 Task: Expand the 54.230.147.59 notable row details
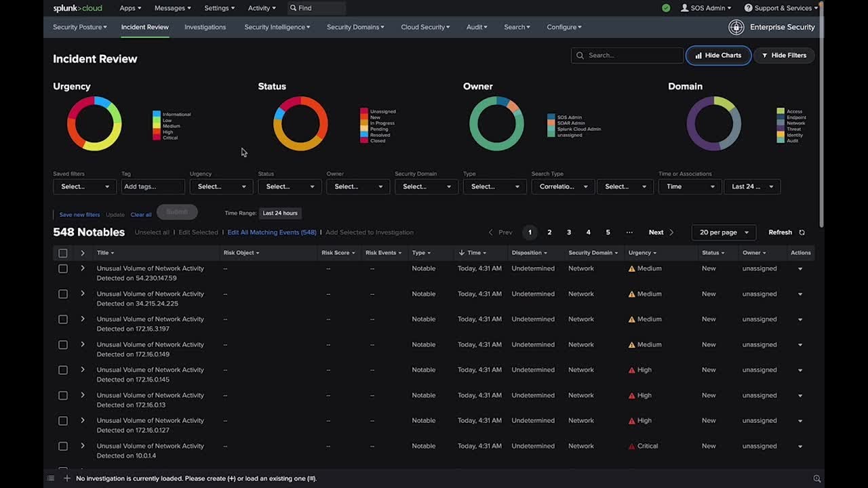[82, 268]
